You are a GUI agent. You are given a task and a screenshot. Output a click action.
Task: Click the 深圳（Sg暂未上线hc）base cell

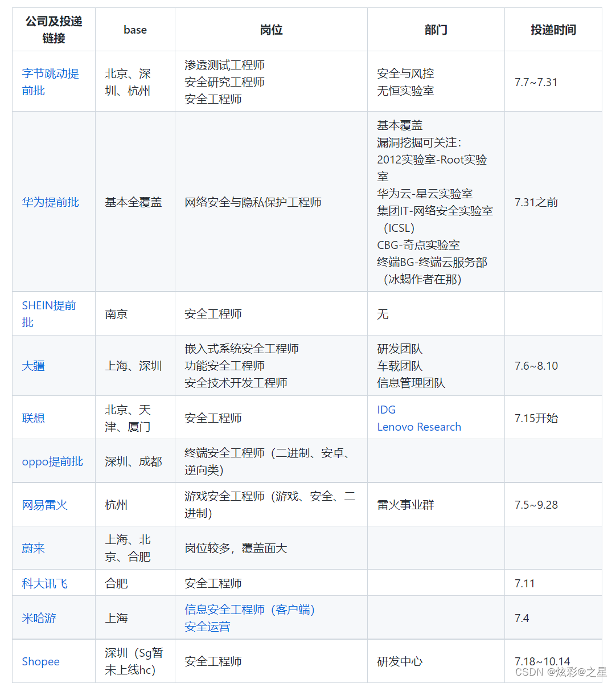[x=134, y=662]
